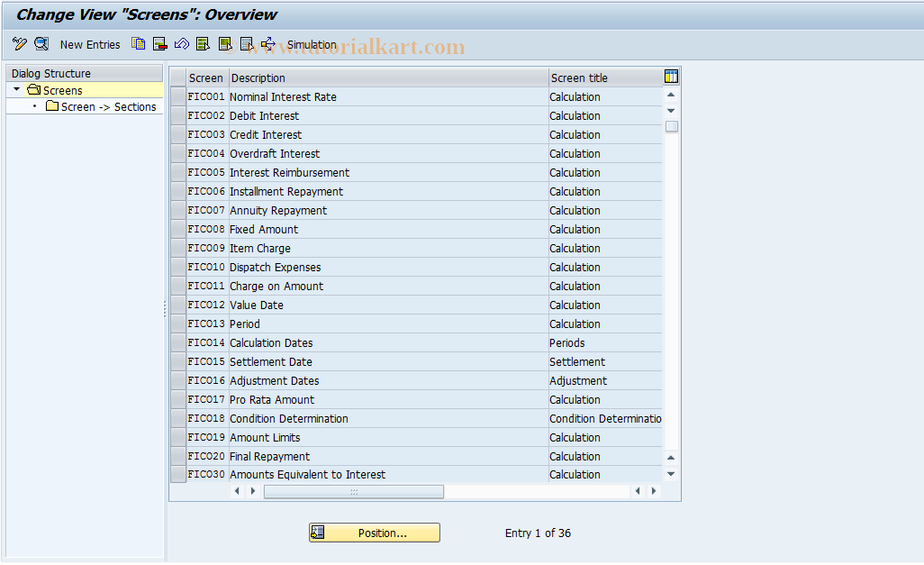Click the far-right horizontal scroll left arrow
Viewport: 924px width, 565px height.
(x=638, y=491)
